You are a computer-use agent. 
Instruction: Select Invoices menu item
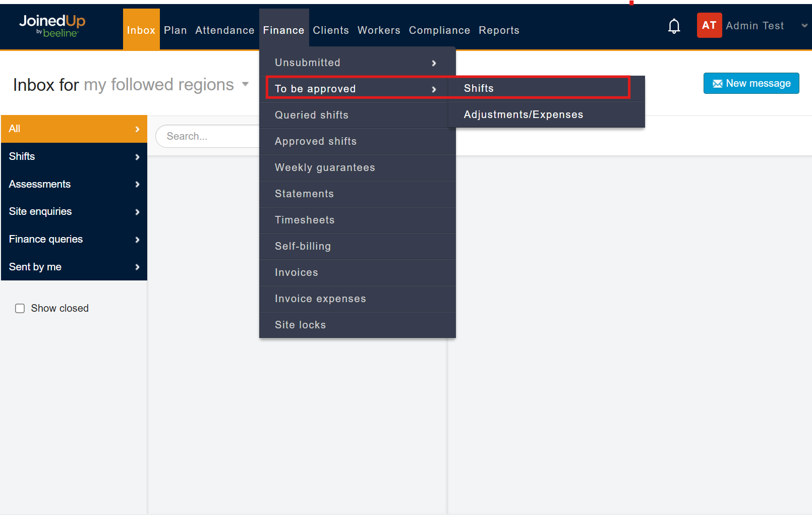[358, 272]
